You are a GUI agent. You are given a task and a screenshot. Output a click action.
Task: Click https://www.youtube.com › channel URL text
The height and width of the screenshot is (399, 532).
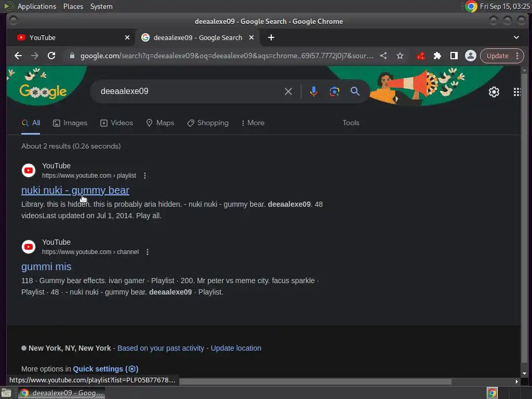point(90,252)
